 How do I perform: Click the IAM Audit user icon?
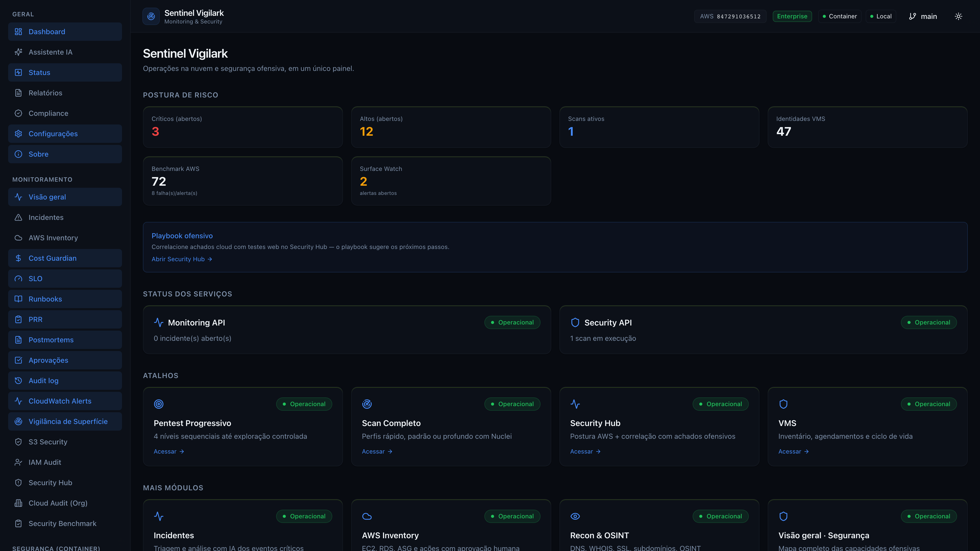click(x=18, y=462)
